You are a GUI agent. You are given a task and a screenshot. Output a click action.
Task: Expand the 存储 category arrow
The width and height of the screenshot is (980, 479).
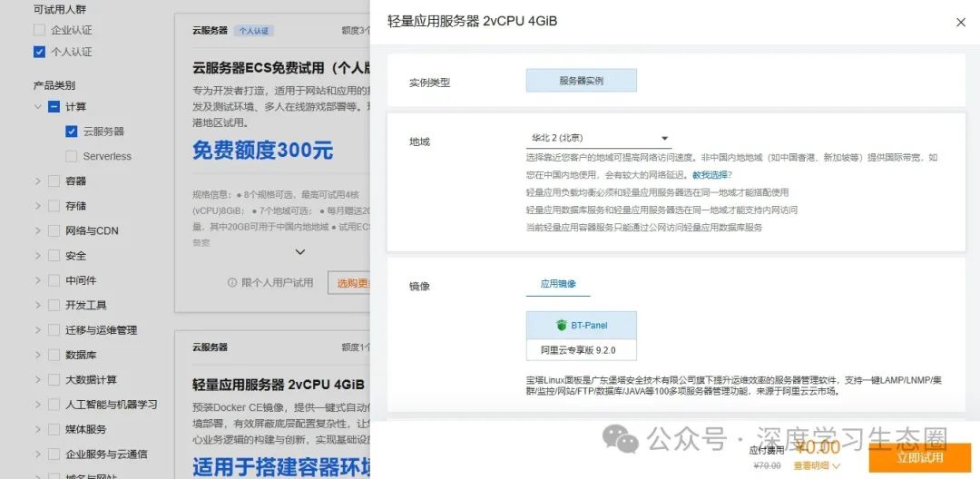[37, 206]
